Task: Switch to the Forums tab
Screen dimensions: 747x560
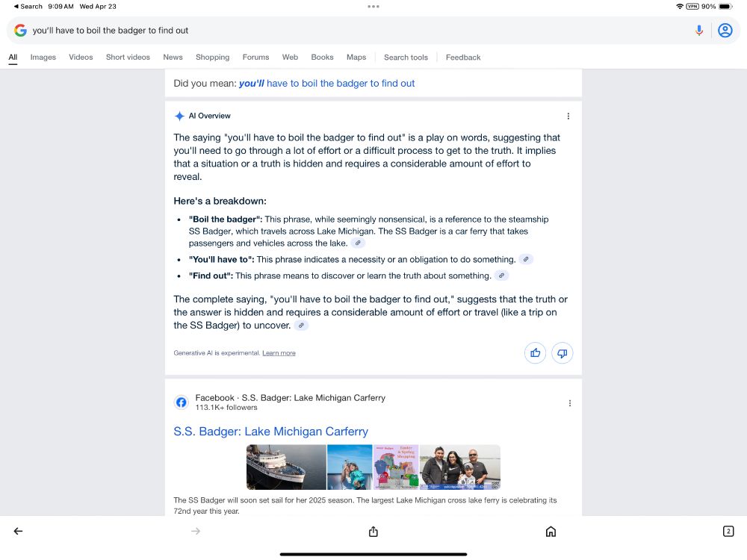Action: point(255,57)
